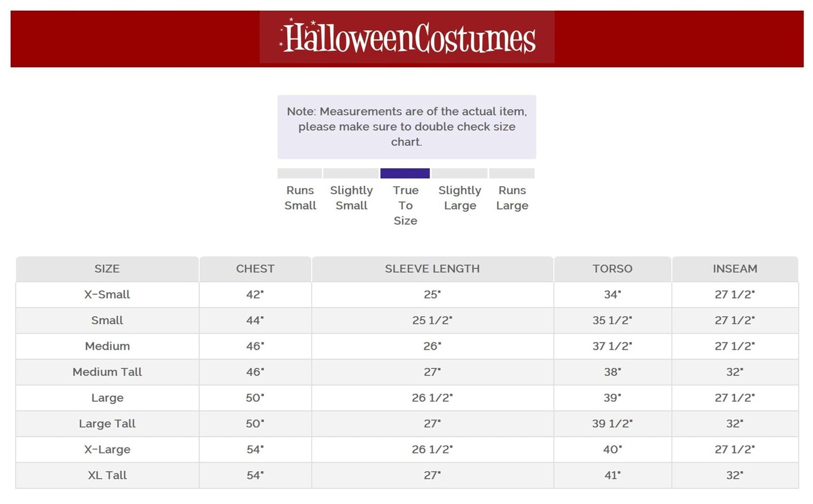Select the X-Small size row label
Viewport: 813px width, 504px height.
point(107,295)
